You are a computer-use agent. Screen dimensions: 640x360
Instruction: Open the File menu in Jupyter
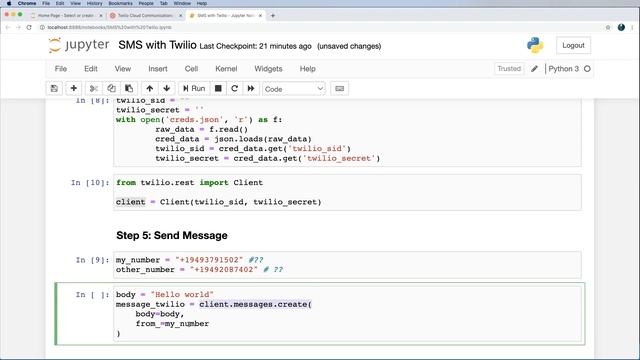61,69
